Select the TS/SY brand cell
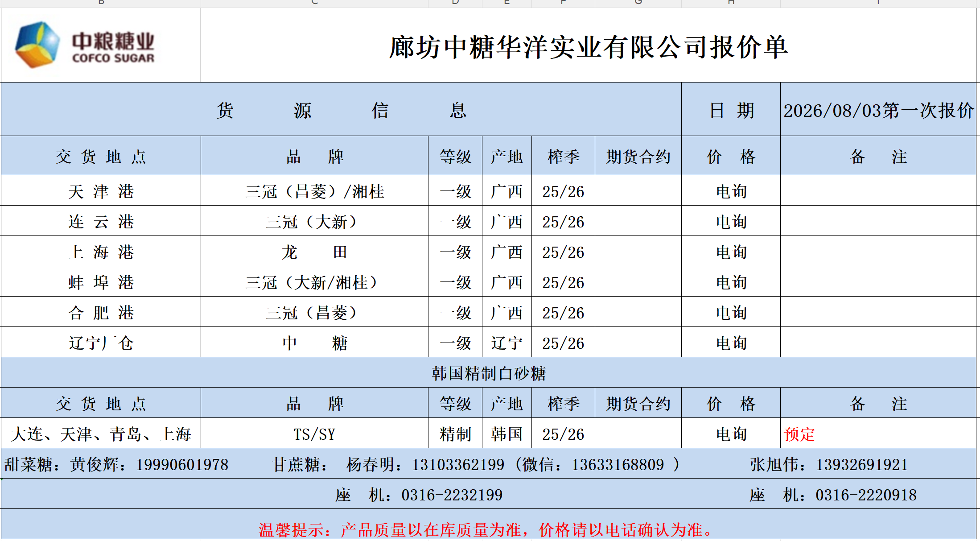 click(x=315, y=434)
